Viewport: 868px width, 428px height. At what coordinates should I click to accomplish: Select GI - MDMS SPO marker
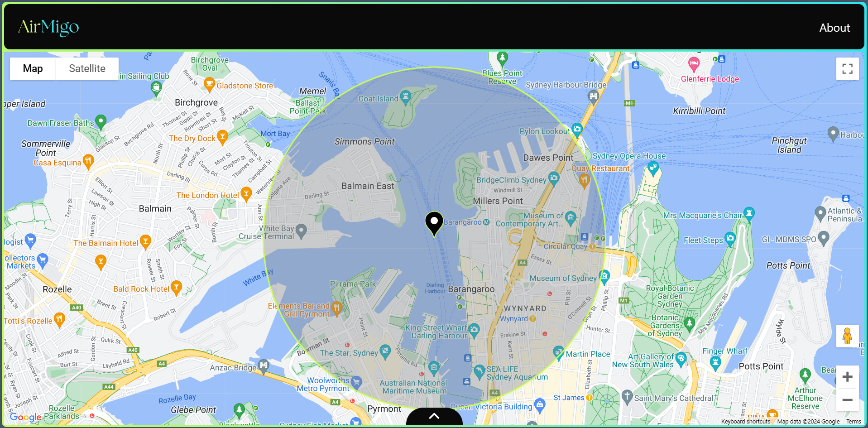point(824,237)
